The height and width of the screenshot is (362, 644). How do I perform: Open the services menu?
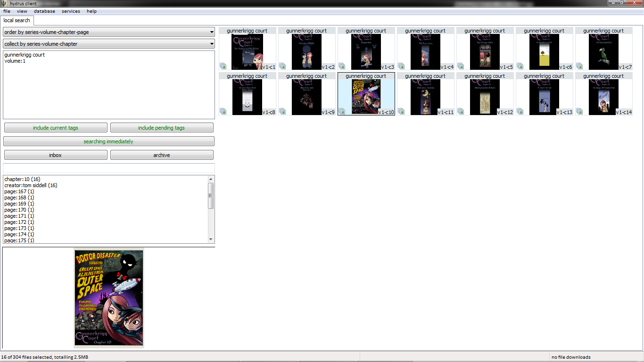coord(71,11)
